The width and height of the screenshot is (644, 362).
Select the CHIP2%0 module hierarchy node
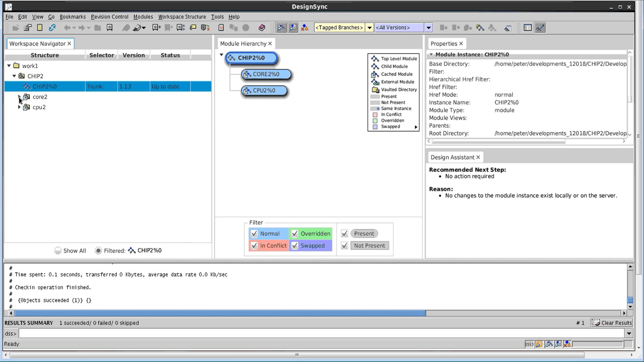pos(250,57)
